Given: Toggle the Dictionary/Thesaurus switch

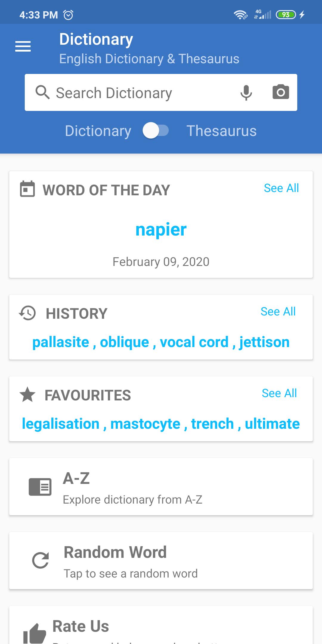Looking at the screenshot, I should pyautogui.click(x=156, y=131).
